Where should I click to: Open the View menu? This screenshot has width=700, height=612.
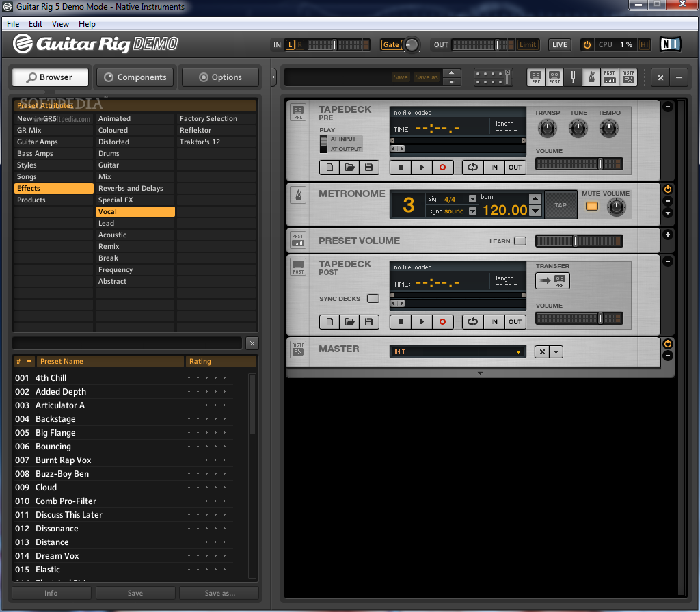(60, 24)
